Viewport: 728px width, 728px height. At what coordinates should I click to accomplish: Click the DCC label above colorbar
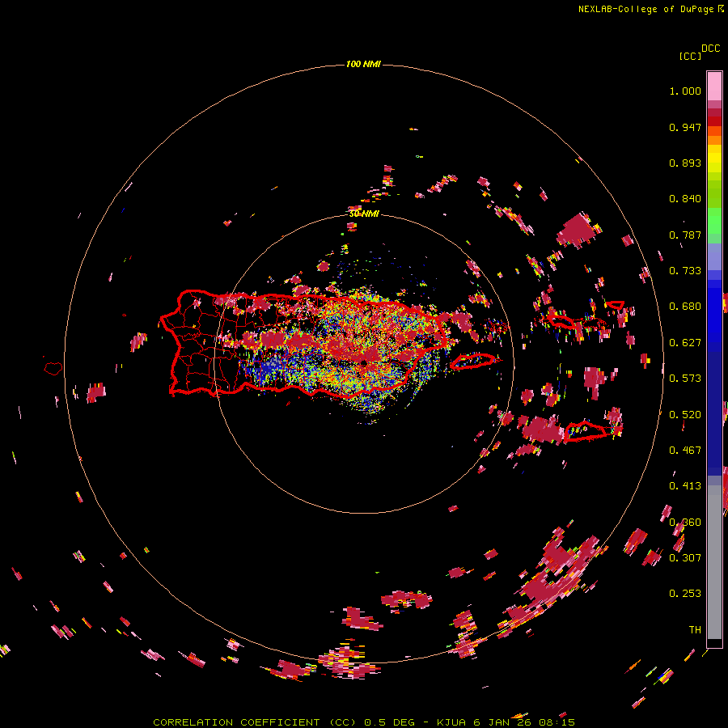click(x=711, y=49)
